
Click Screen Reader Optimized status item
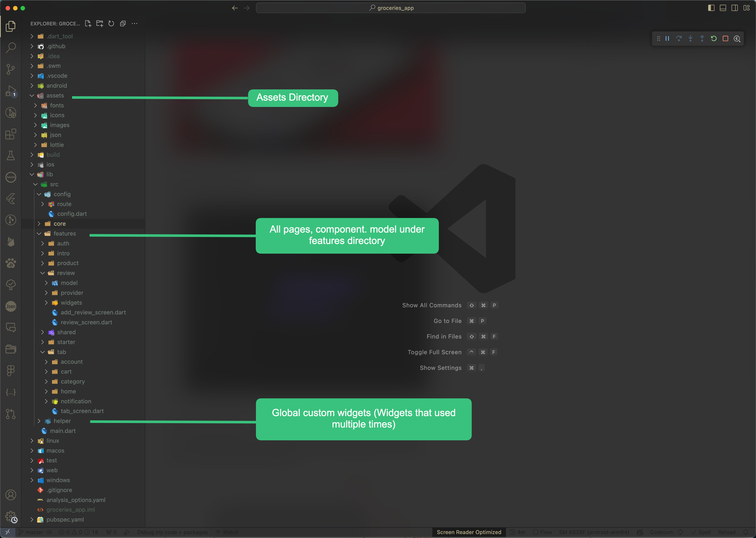[x=469, y=532]
